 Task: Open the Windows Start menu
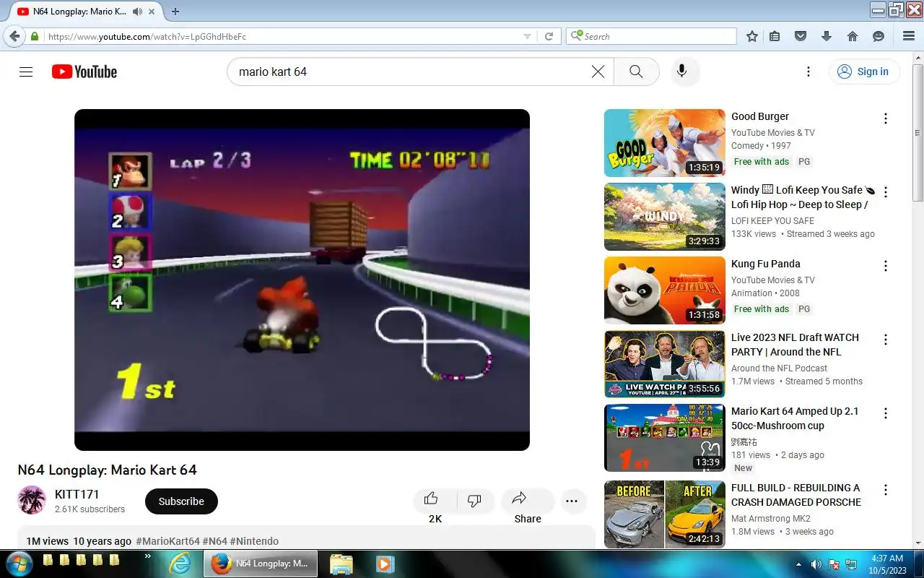[18, 564]
